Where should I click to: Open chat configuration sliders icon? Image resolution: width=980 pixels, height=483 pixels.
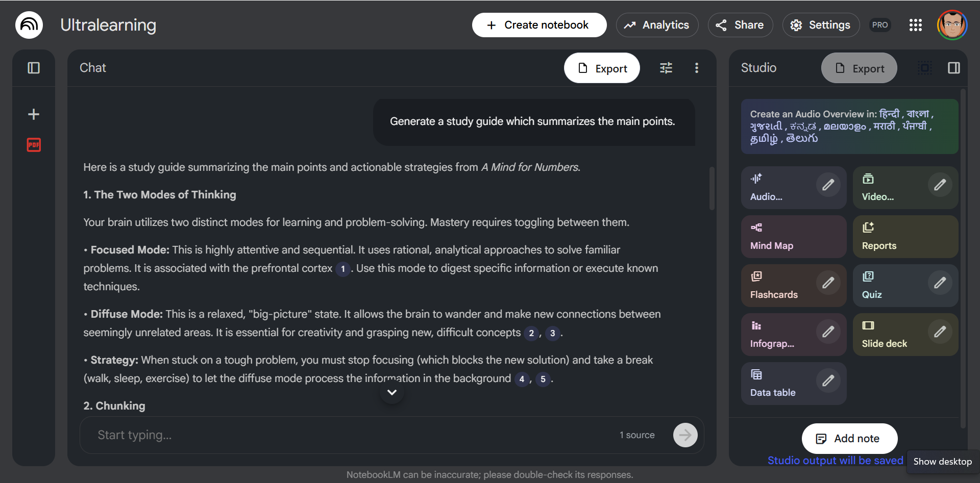[666, 68]
